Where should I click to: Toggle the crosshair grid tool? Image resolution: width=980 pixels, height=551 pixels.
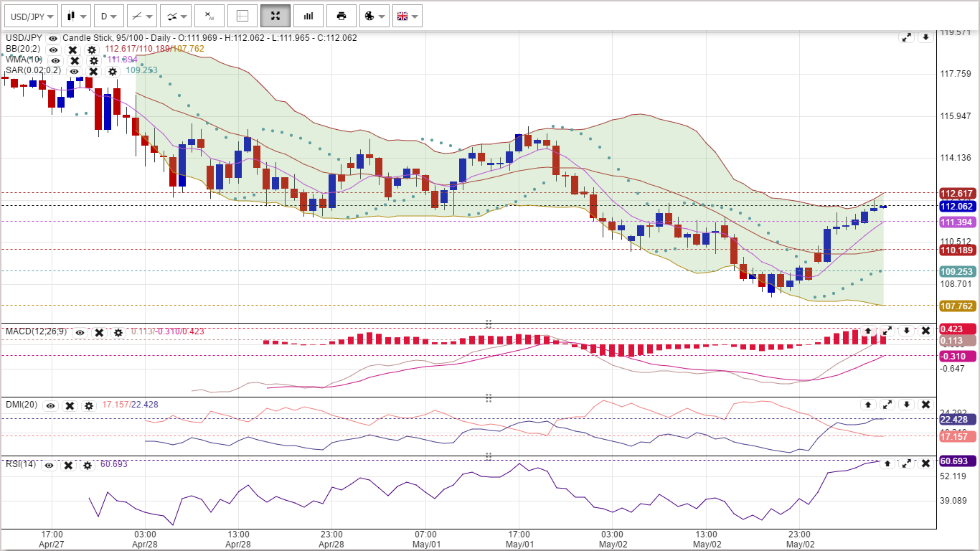click(242, 15)
